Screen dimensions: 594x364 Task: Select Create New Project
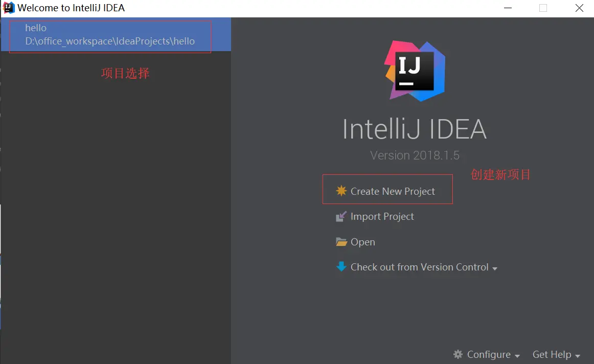coord(393,191)
